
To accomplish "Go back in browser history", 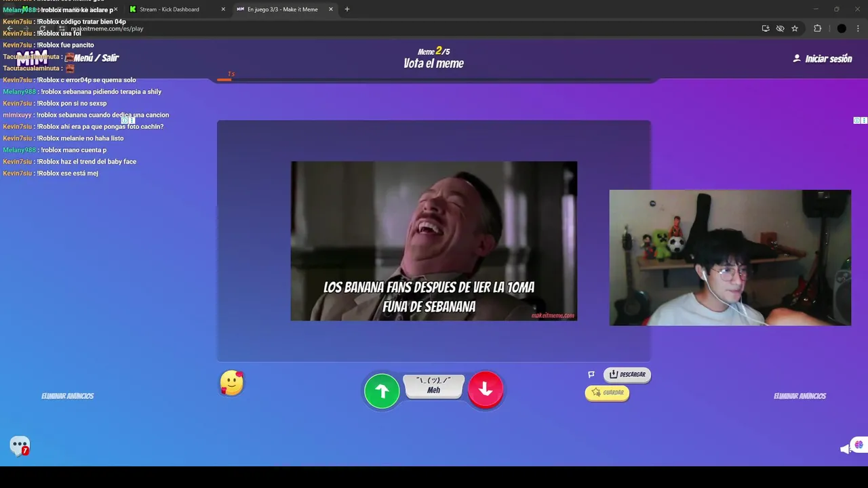I will point(9,28).
